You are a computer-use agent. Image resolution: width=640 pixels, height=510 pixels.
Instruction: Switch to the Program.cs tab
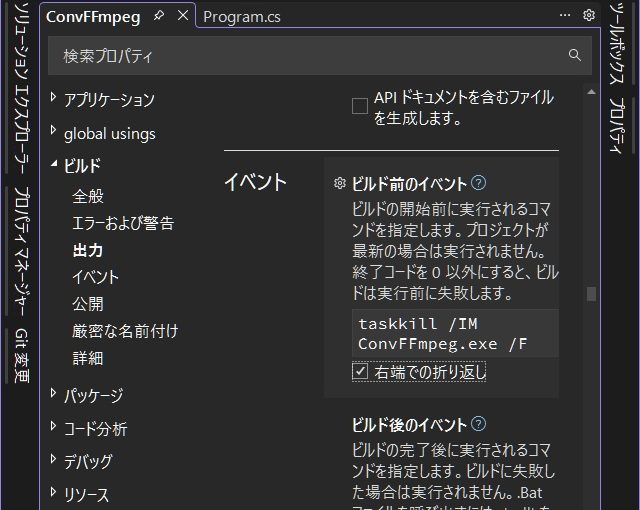pos(242,17)
